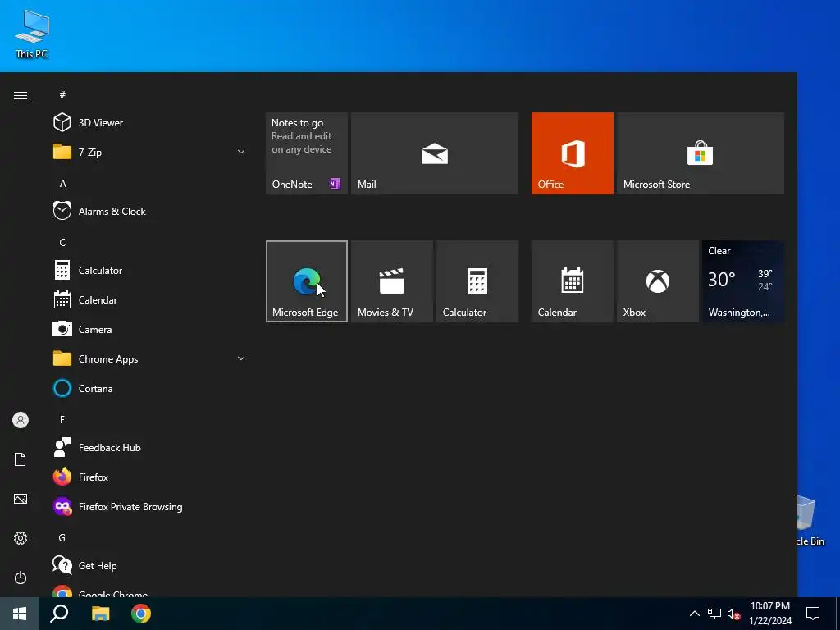Click the Windows Start button on taskbar
The image size is (840, 630).
[20, 614]
